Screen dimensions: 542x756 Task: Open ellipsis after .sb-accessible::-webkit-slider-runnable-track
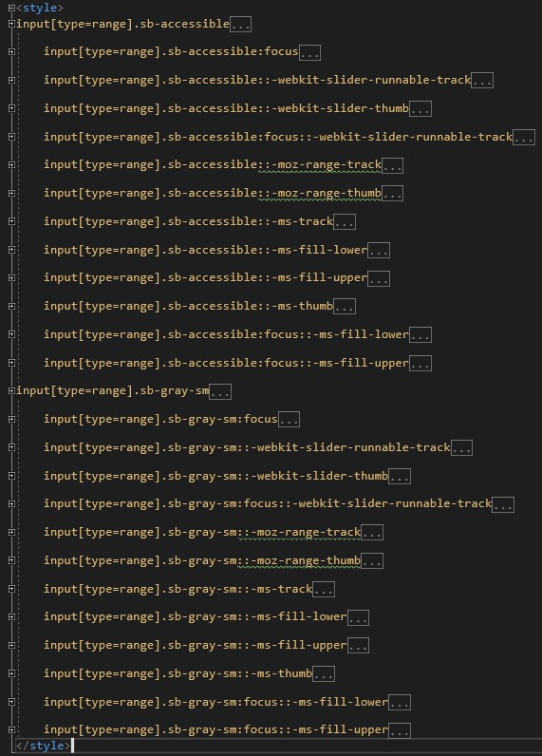(x=482, y=81)
